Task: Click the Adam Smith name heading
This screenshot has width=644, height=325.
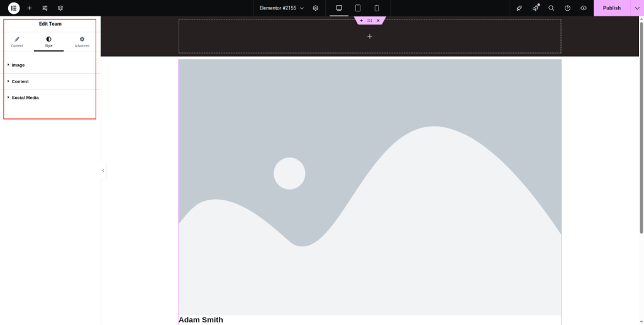Action: pyautogui.click(x=201, y=320)
